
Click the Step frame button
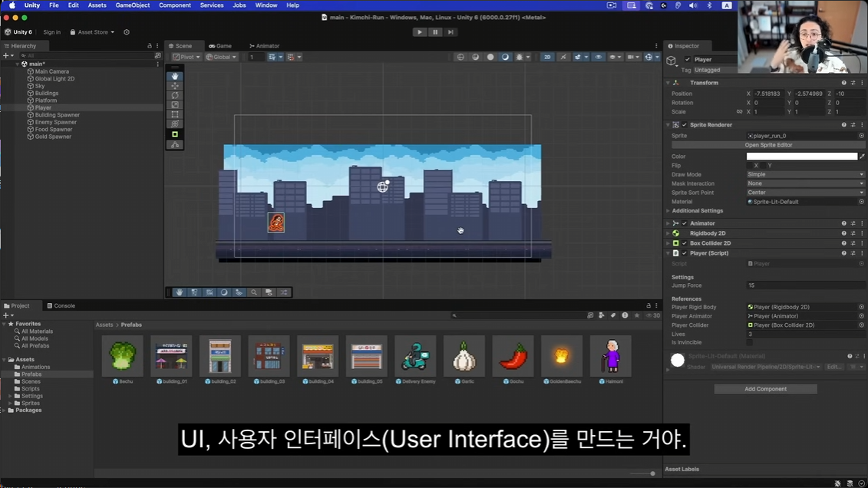pyautogui.click(x=451, y=32)
